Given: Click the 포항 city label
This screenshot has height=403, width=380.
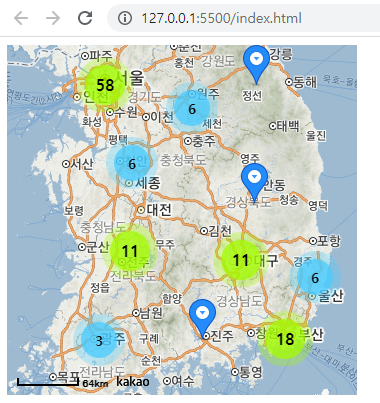Looking at the screenshot, I should tap(329, 241).
